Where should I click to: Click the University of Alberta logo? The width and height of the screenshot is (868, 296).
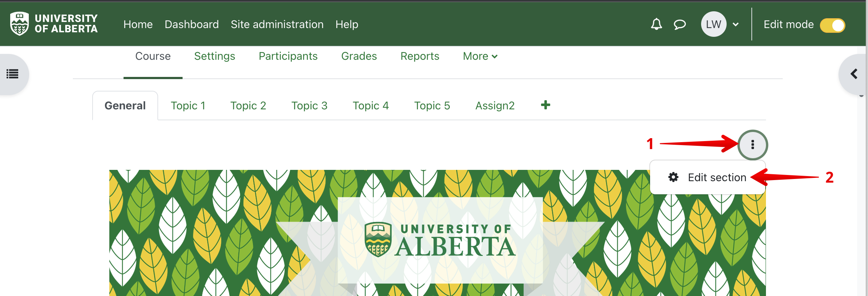pos(54,24)
